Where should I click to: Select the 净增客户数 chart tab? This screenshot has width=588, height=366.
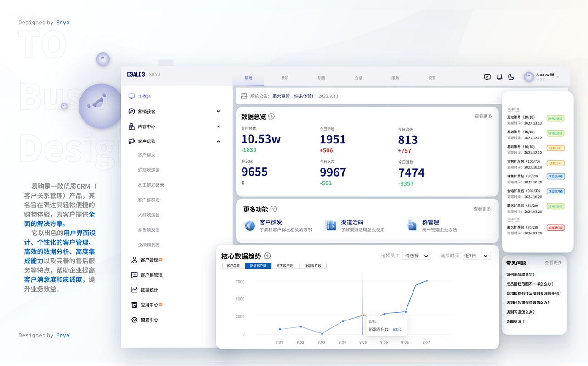click(x=313, y=266)
